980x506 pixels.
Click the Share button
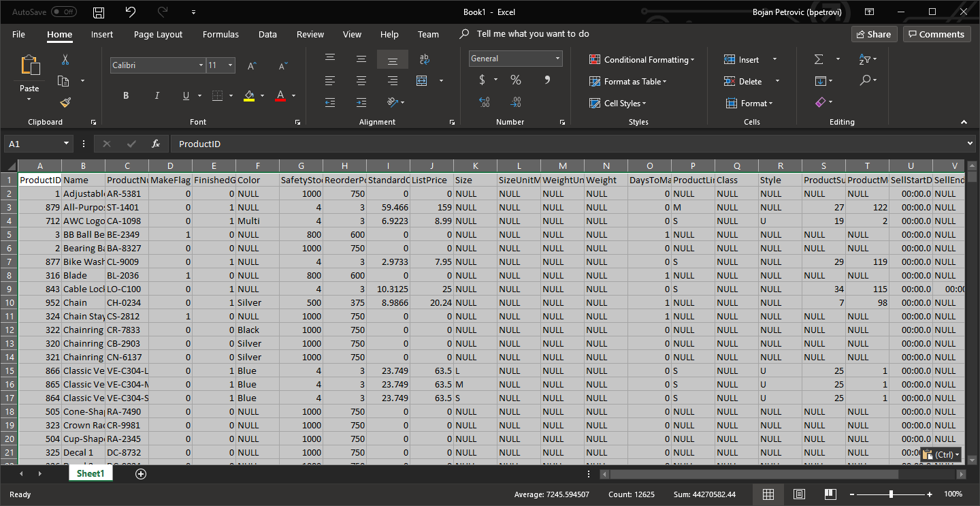click(874, 34)
